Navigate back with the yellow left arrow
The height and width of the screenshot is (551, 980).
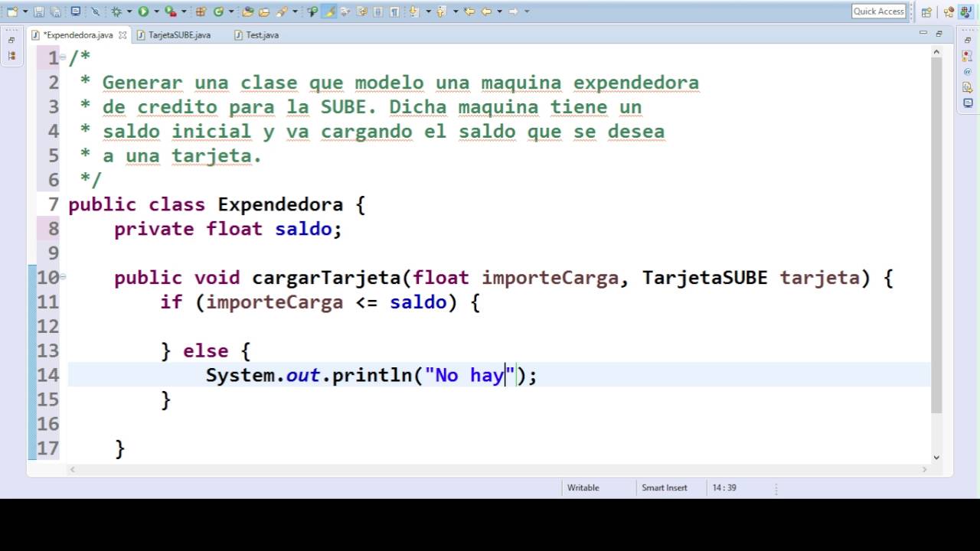485,11
